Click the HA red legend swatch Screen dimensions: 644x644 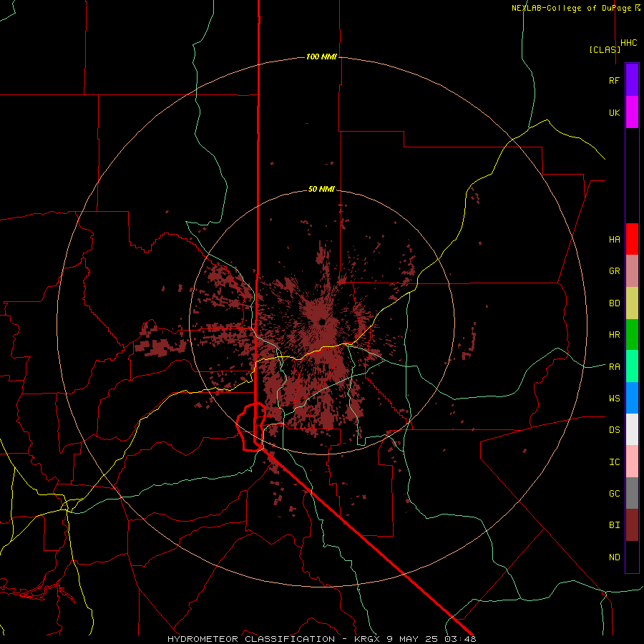point(632,239)
